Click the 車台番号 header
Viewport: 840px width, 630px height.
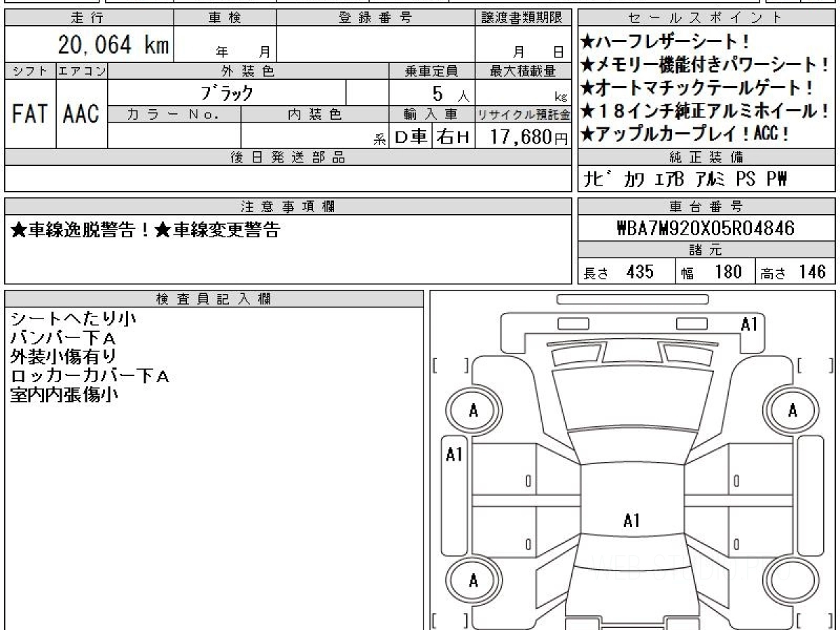[x=706, y=206]
